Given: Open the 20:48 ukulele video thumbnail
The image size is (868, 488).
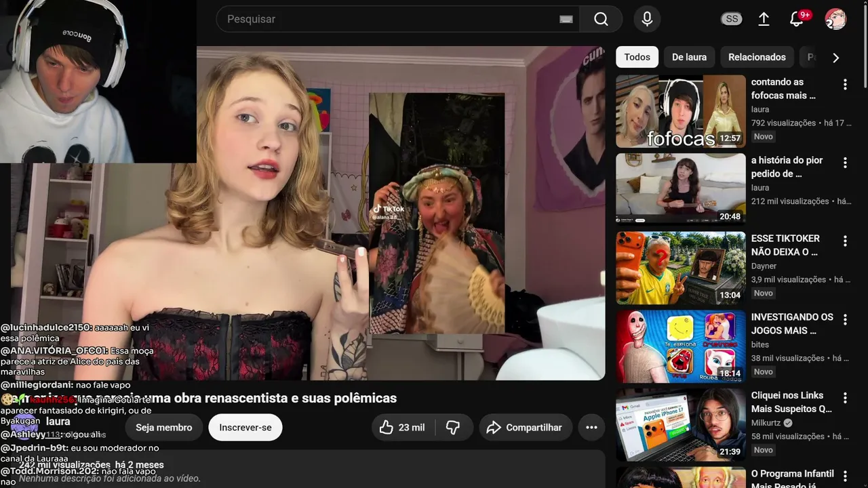Looking at the screenshot, I should 681,190.
